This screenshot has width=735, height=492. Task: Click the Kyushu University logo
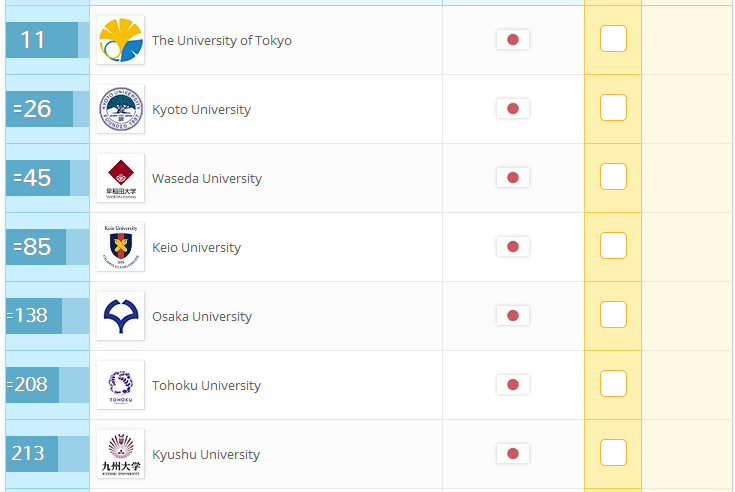[x=120, y=454]
